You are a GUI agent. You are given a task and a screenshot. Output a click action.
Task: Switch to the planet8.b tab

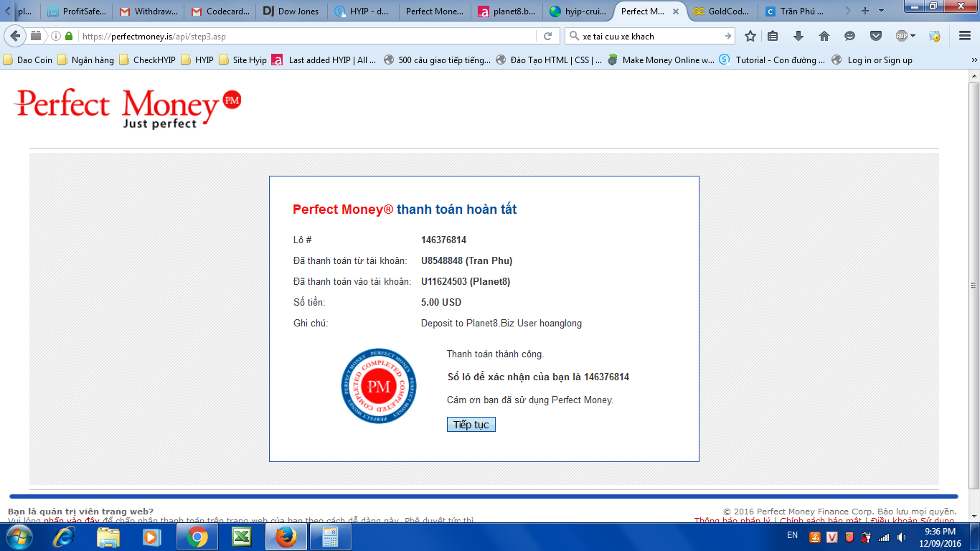coord(507,11)
